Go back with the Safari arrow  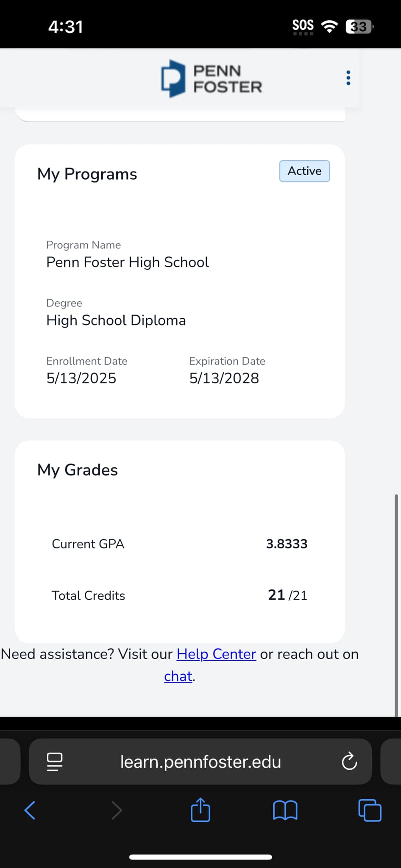(x=30, y=810)
